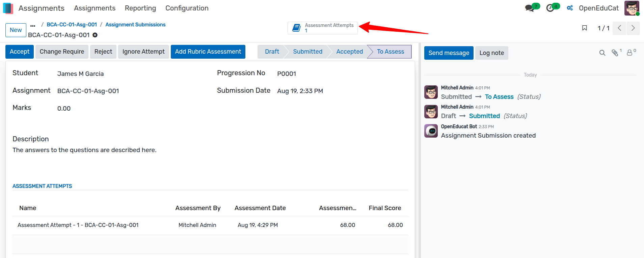Screen dimensions: 644x258
Task: Click the gear icon next to BCA-CC-01-Asg-001
Action: [x=95, y=35]
